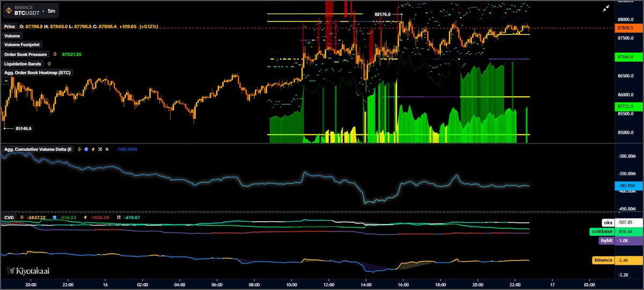Click the 88176.0 high price marker

tap(383, 15)
